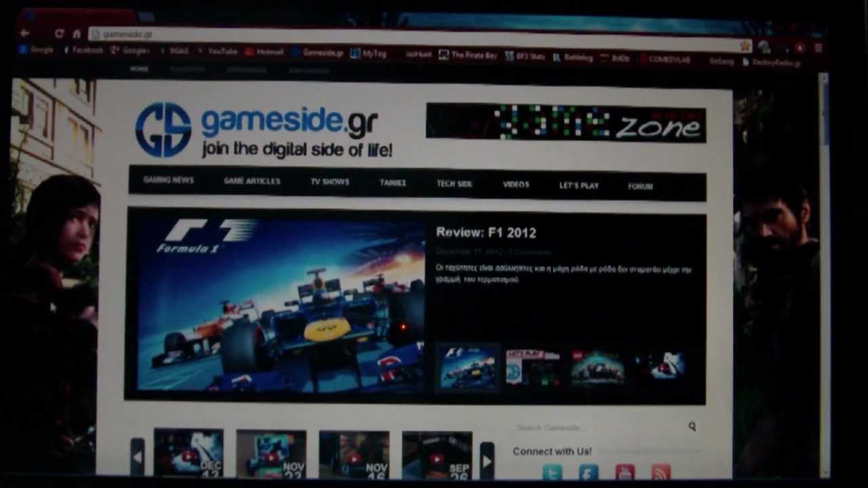Open the Battlelog bookmark

click(x=573, y=58)
